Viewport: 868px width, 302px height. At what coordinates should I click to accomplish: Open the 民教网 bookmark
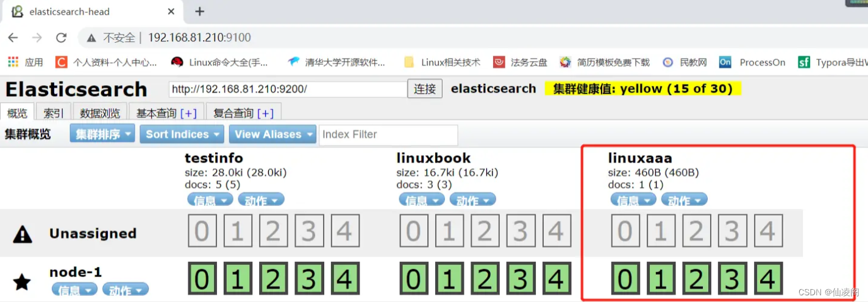[x=685, y=62]
